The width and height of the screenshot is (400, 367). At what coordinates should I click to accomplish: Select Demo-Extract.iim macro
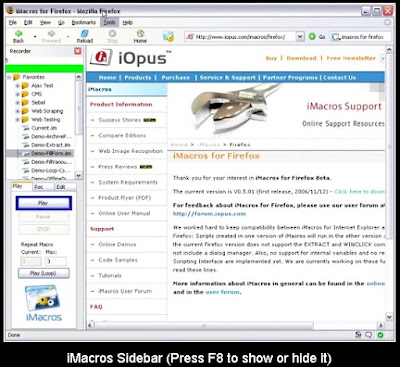[x=51, y=145]
